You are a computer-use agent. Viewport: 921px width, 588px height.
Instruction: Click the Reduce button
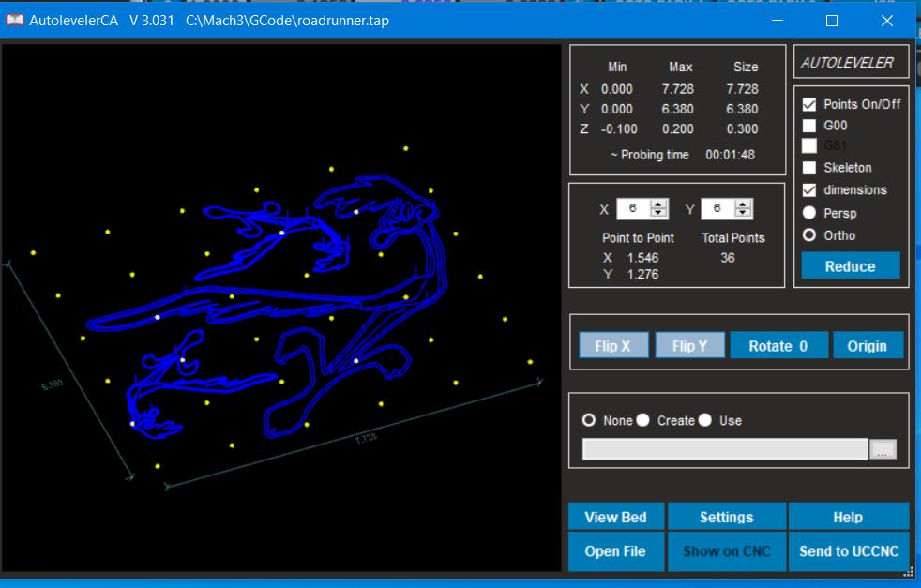[x=851, y=266]
